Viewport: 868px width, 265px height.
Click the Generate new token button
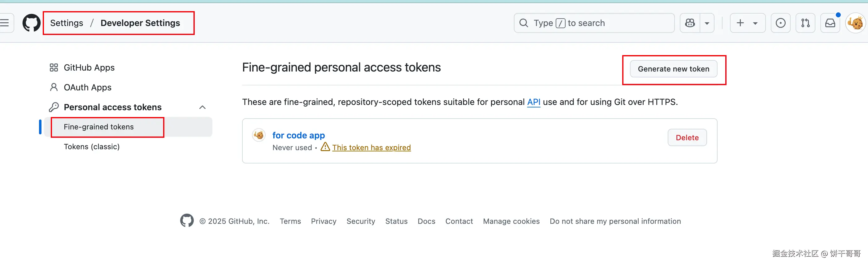pyautogui.click(x=673, y=69)
